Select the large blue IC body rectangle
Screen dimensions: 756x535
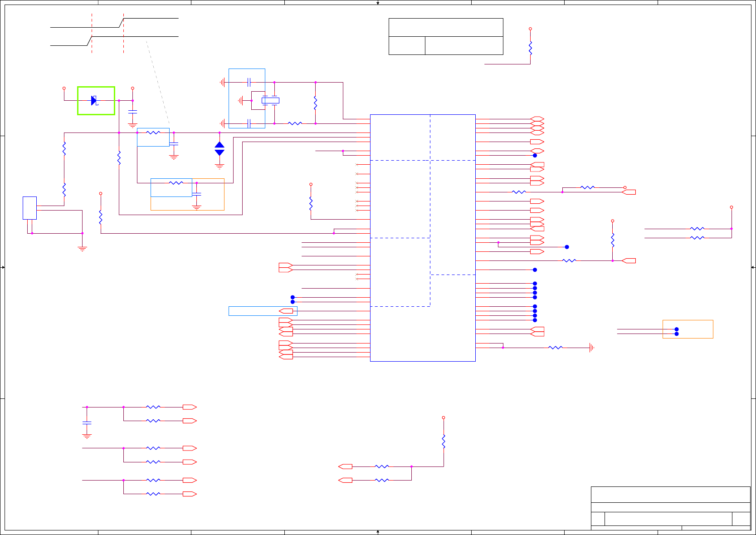423,238
